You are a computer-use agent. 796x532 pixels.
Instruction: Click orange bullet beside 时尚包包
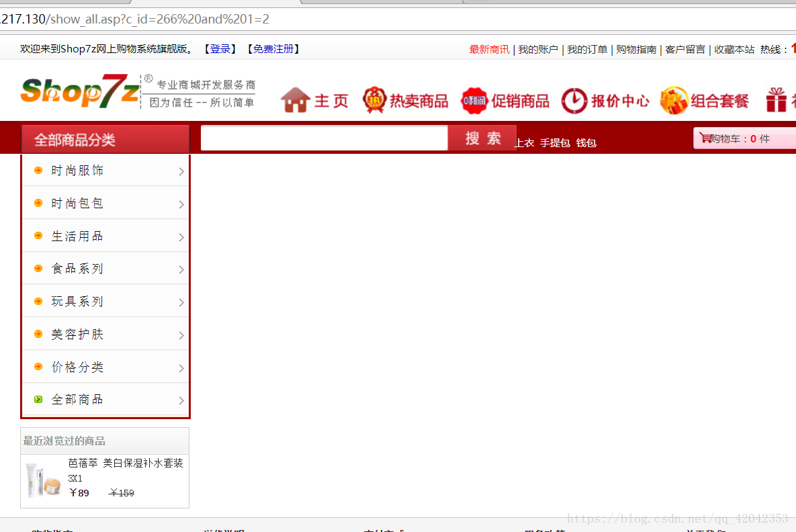pyautogui.click(x=38, y=203)
